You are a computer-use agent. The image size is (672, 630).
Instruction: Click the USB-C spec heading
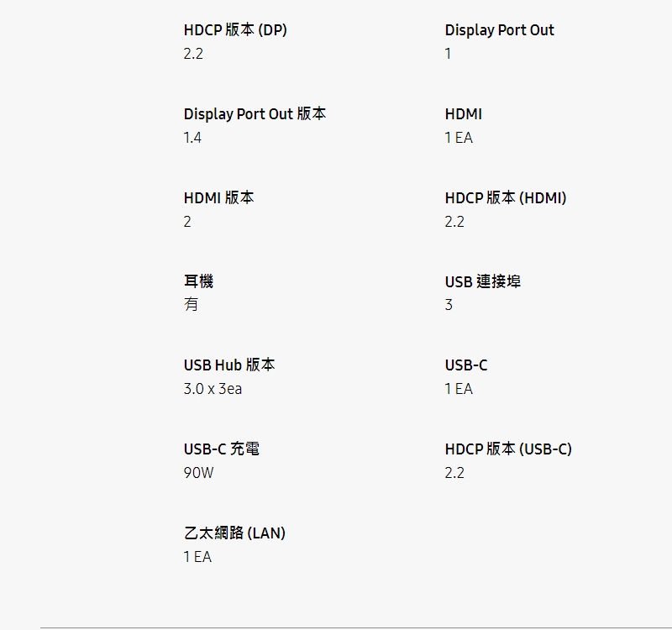pyautogui.click(x=466, y=365)
